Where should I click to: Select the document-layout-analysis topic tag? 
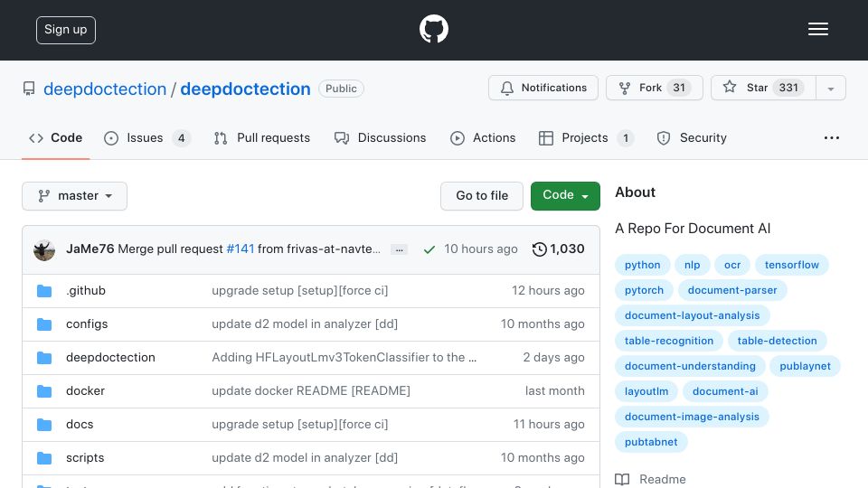(x=693, y=316)
